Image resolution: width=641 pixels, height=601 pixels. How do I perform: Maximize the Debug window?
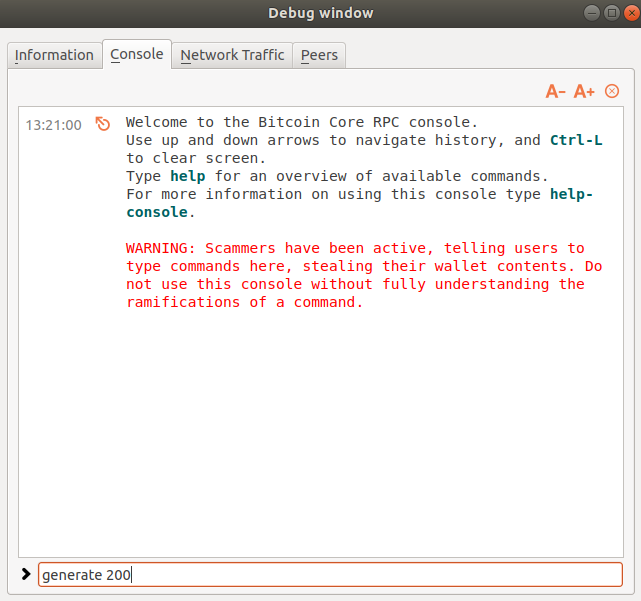[x=610, y=13]
